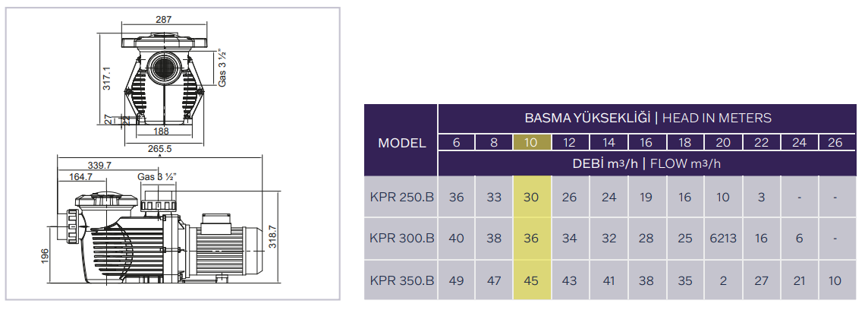Select the KPR 250.B model row label

[402, 198]
